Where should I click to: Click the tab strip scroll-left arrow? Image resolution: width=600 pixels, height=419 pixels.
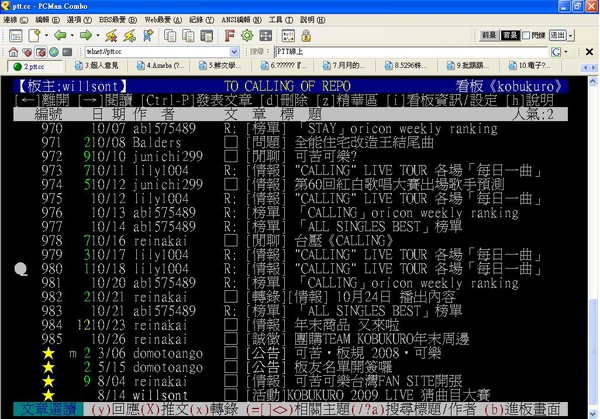[x=585, y=67]
